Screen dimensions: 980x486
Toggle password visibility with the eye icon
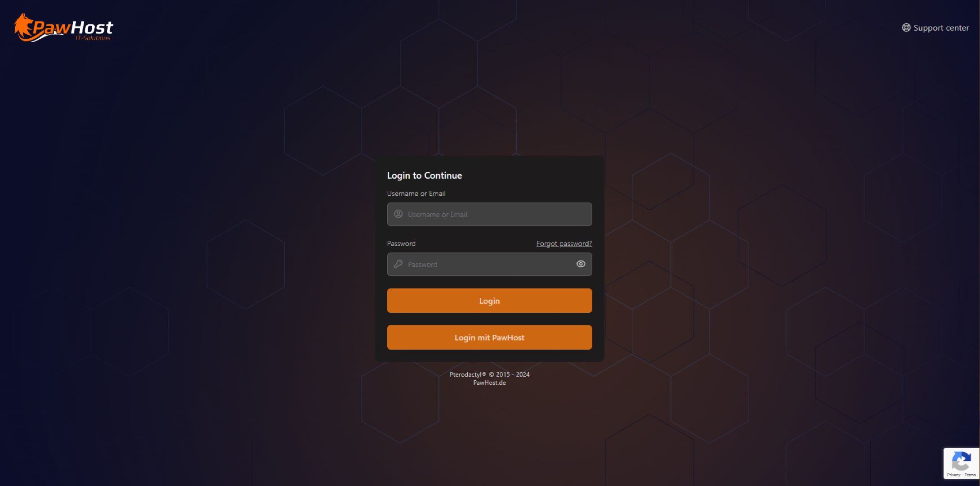click(x=581, y=264)
